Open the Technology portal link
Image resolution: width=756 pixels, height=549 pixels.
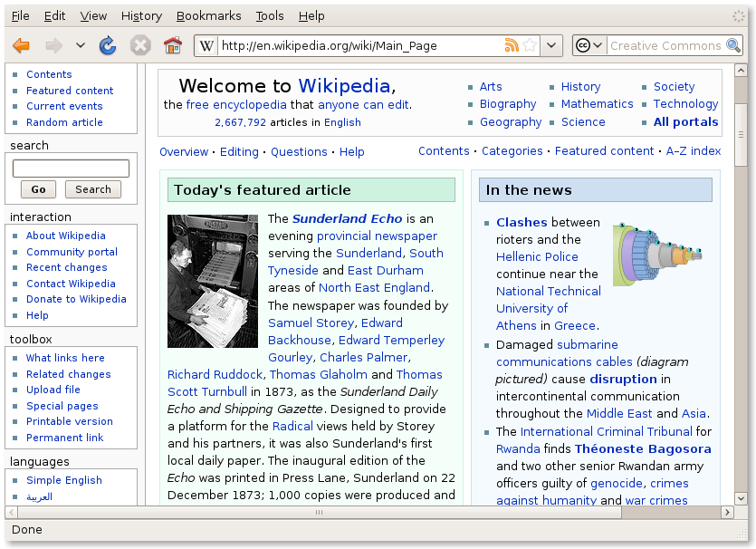coord(685,104)
